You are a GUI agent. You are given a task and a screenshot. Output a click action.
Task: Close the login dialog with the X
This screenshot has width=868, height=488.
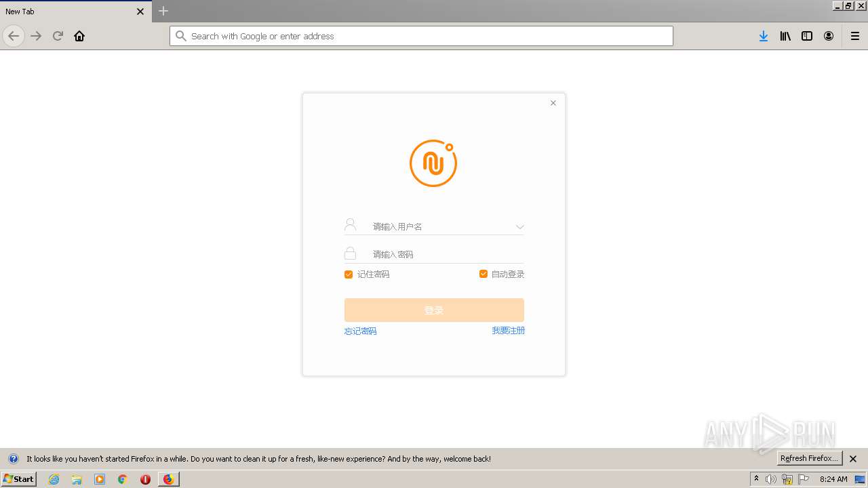pos(553,103)
